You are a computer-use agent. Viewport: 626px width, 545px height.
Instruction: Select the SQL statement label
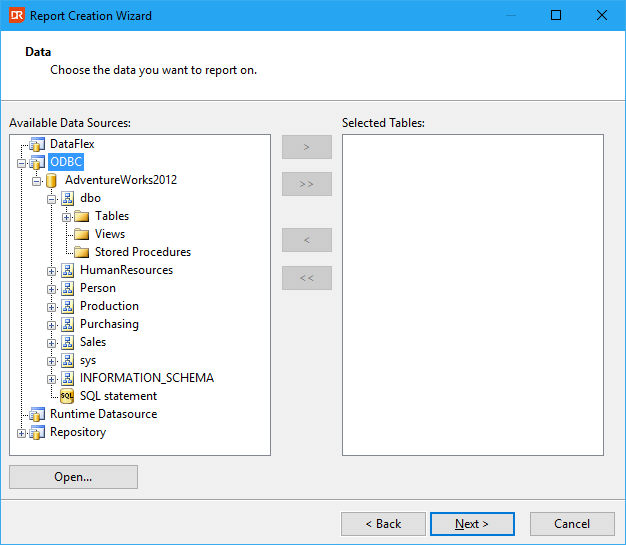pyautogui.click(x=118, y=396)
